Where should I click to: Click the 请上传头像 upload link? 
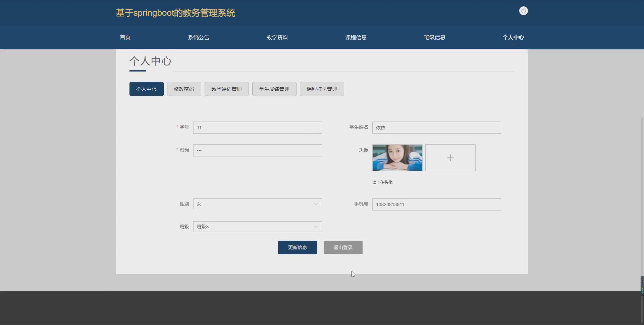pos(382,182)
